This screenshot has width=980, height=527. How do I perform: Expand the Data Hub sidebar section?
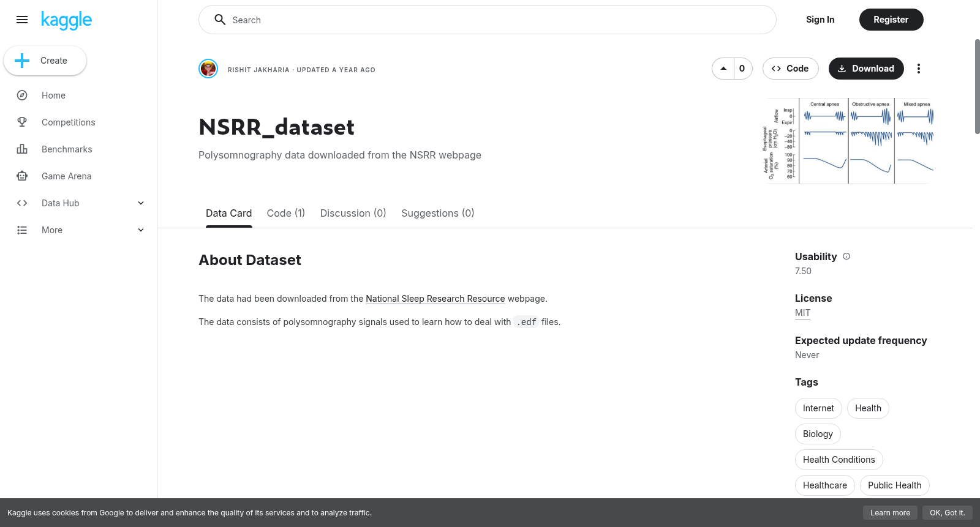141,203
